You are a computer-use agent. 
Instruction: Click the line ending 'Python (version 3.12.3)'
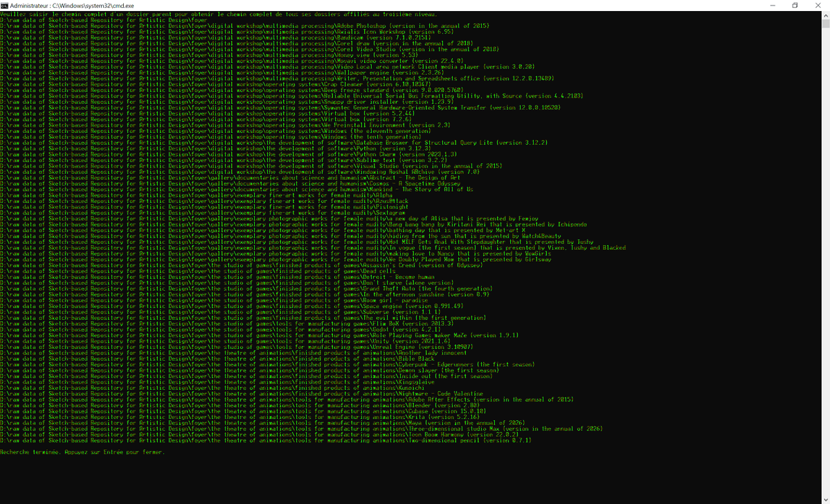(215, 148)
